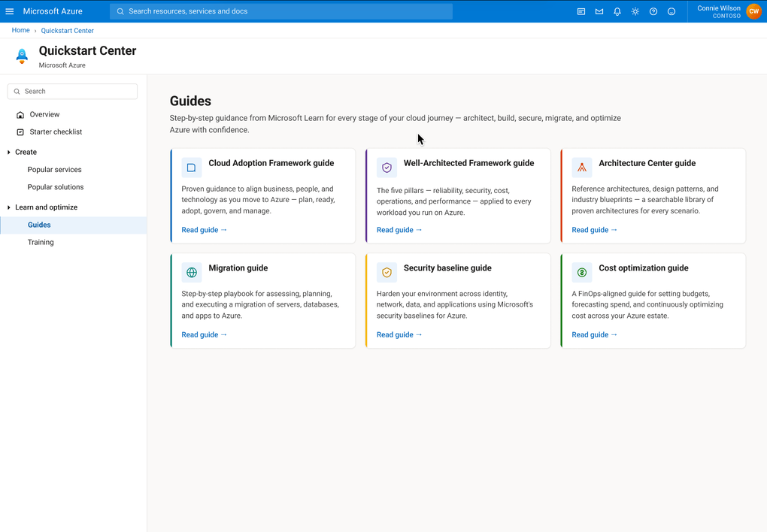Click the Connie Wilson account name
Viewport: 767px width, 532px height.
coord(719,8)
